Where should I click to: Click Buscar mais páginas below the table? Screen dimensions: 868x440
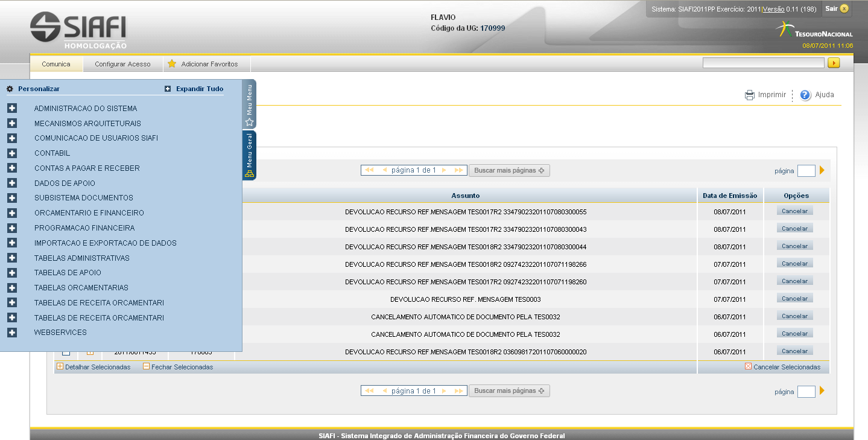(509, 391)
